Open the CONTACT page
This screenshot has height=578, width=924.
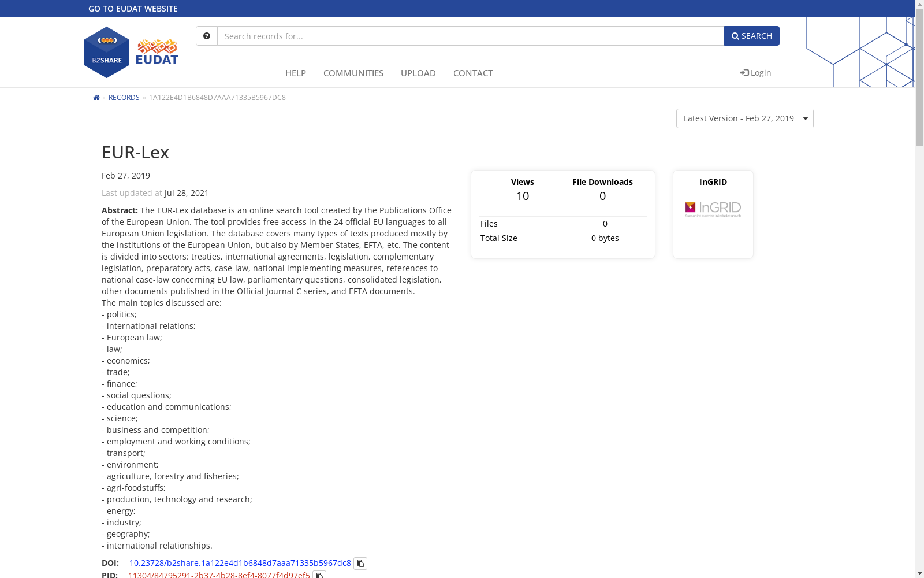point(473,73)
